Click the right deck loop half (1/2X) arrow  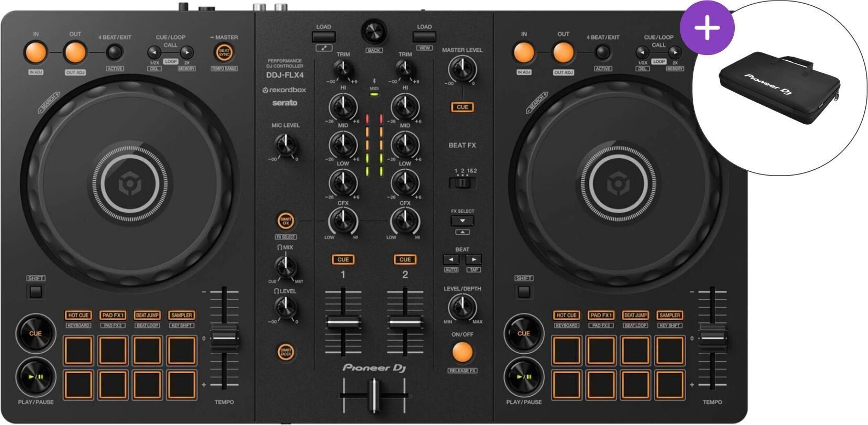pyautogui.click(x=642, y=52)
